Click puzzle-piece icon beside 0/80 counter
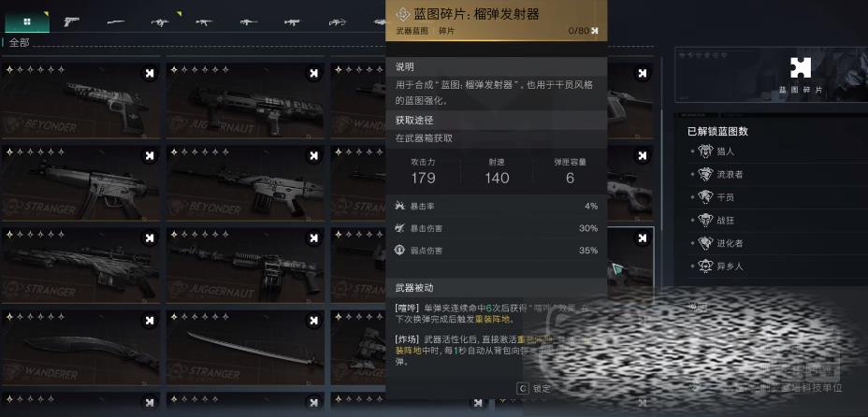The height and width of the screenshot is (417, 868). pos(595,31)
